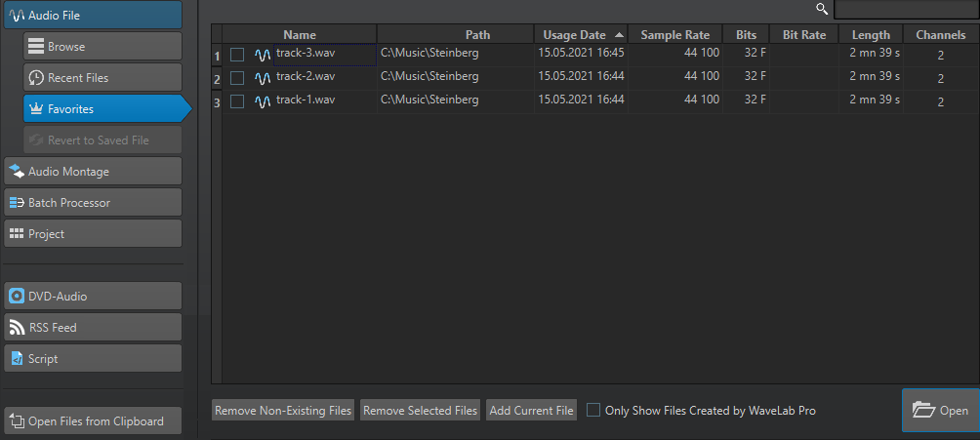Open the Audio Montage section
Image resolution: width=980 pixels, height=440 pixels.
tap(93, 172)
